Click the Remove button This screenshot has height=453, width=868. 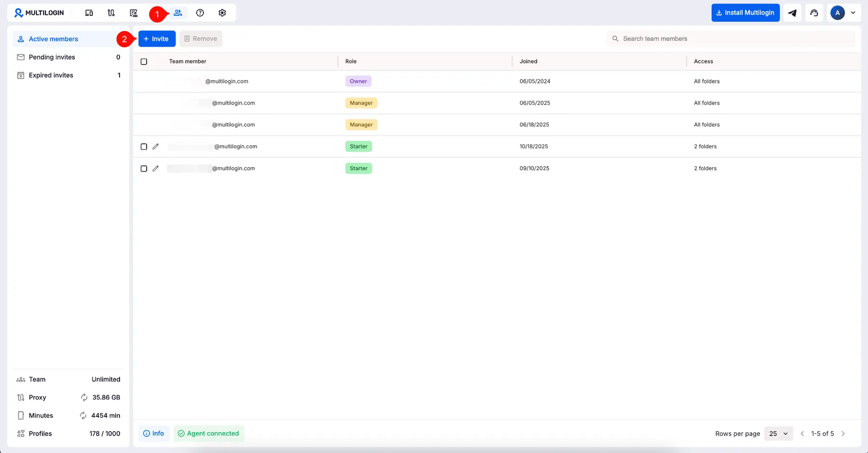coord(201,39)
